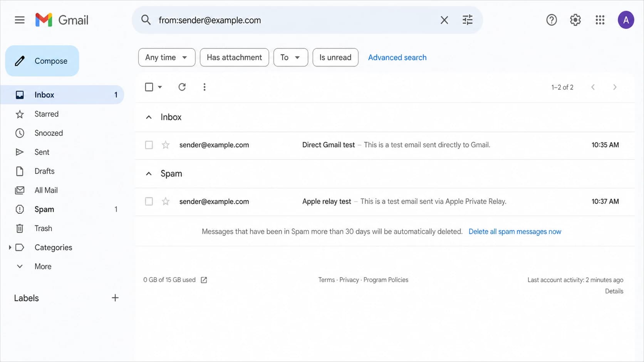
Task: Open the select-all dropdown arrow
Action: 160,87
